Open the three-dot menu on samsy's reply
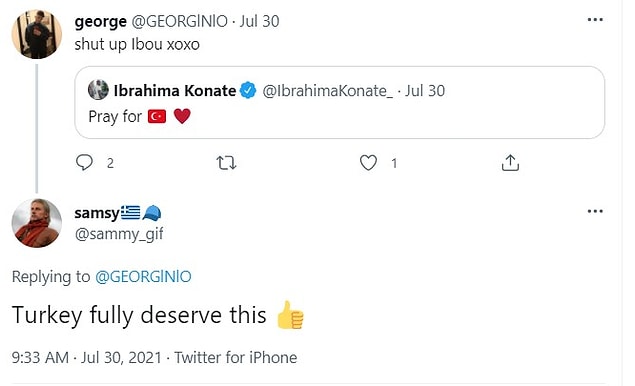635x386 pixels. point(595,211)
